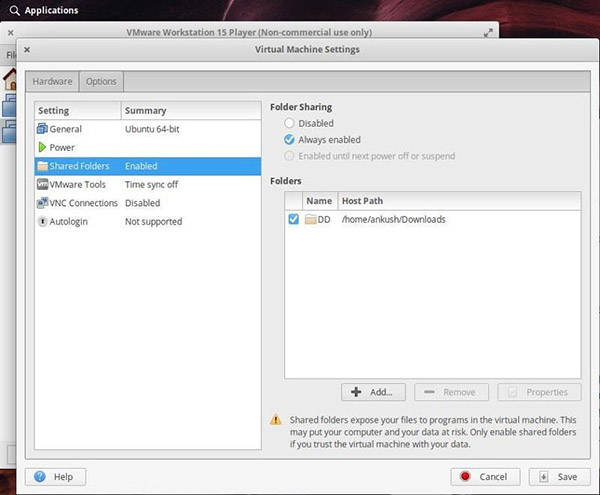Select the VNC Connections setting row
This screenshot has height=495, width=600.
(x=148, y=203)
